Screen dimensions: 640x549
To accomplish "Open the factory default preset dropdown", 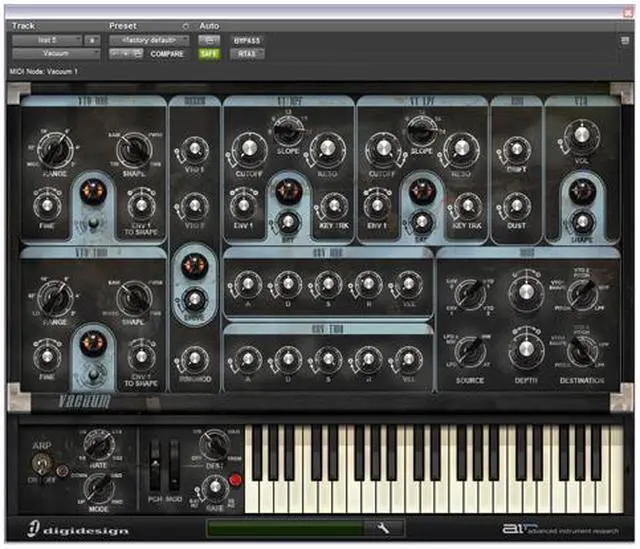I will click(149, 40).
